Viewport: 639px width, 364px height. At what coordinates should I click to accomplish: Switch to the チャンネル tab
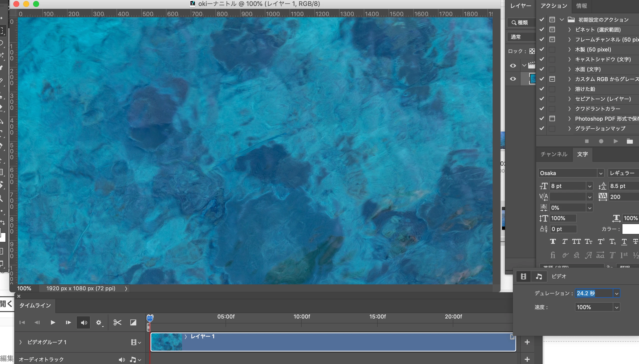pyautogui.click(x=554, y=154)
